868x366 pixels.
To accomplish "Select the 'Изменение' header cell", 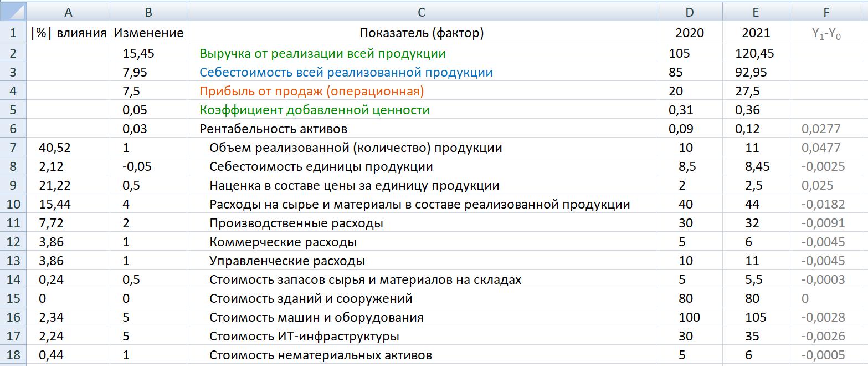I will (148, 33).
